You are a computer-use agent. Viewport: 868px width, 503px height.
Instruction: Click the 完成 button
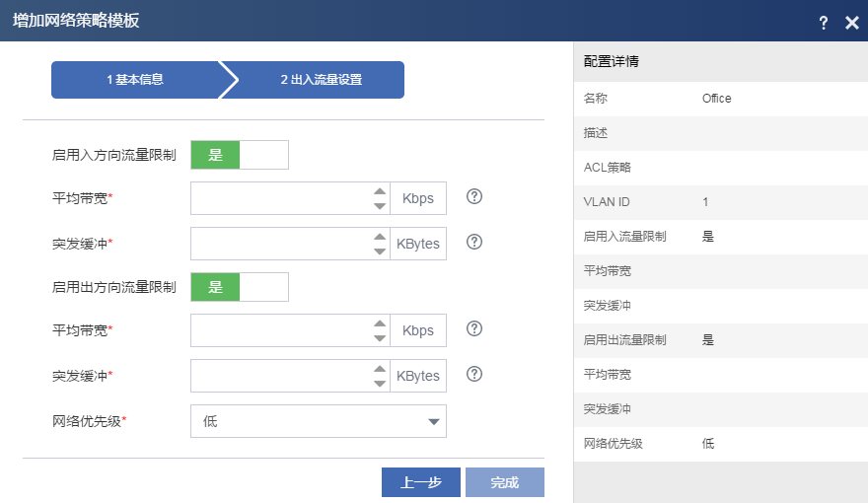[x=505, y=482]
